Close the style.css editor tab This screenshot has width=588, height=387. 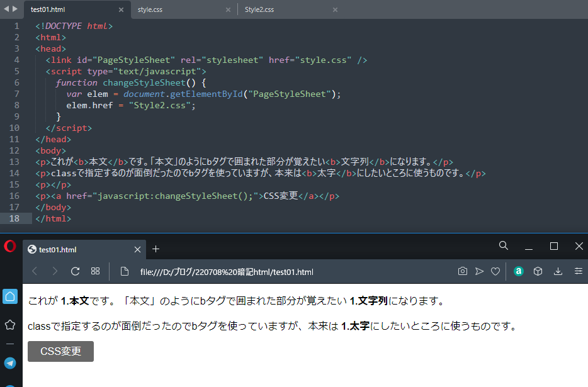[x=228, y=9]
